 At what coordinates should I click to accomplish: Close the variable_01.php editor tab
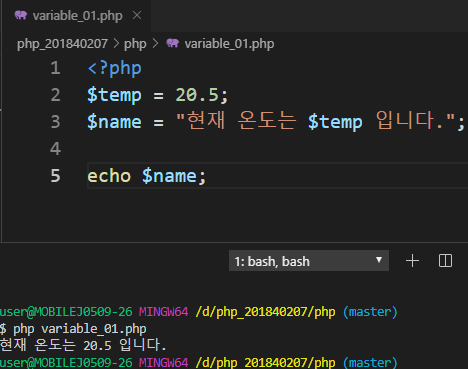pyautogui.click(x=137, y=15)
